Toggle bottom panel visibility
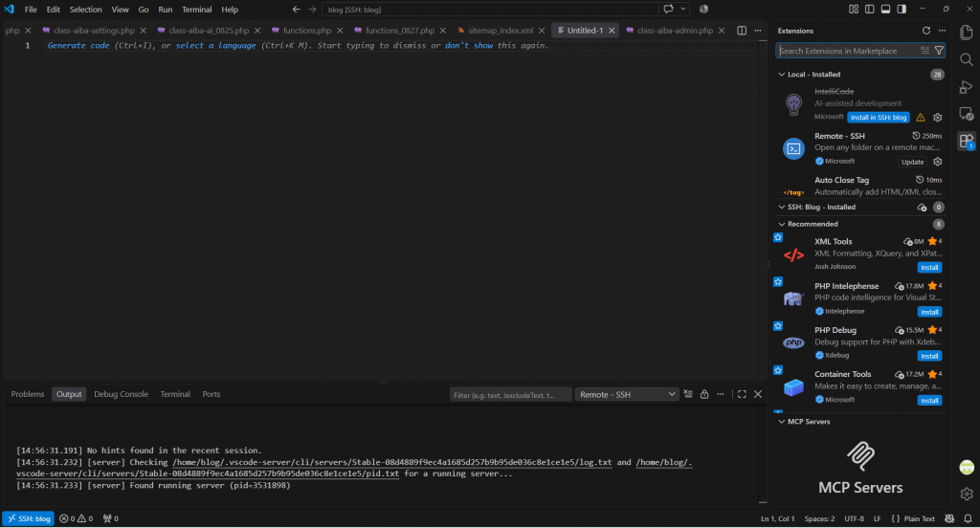 [885, 10]
